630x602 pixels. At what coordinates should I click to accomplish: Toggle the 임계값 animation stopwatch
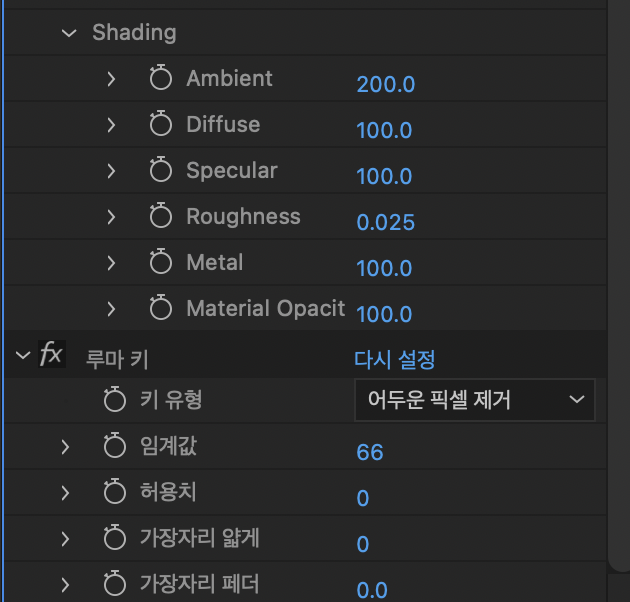click(115, 445)
